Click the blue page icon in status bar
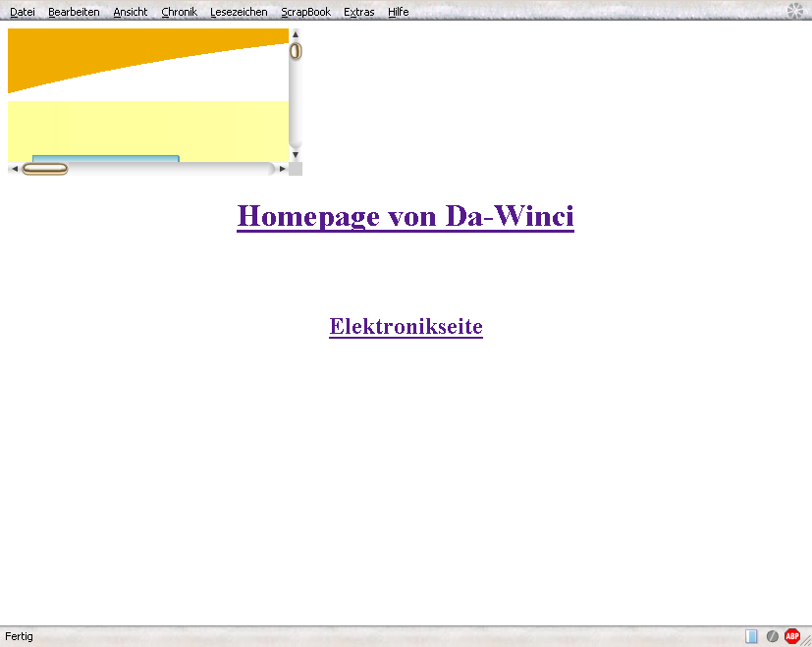Viewport: 812px width, 647px height. pyautogui.click(x=751, y=636)
